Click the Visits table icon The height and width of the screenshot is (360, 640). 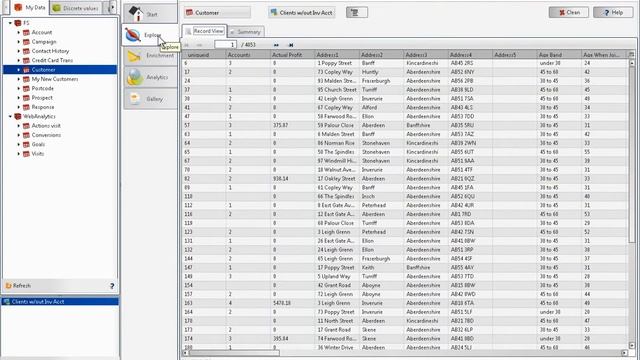point(27,154)
